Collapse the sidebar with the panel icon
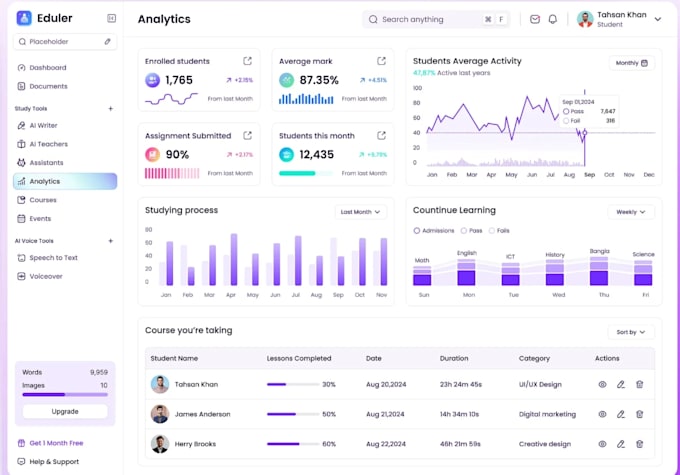Viewport: 680px width, 475px height. click(x=111, y=18)
